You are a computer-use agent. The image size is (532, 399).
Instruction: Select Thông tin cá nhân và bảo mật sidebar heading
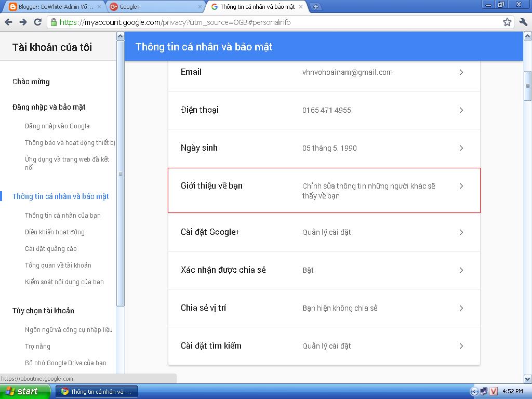60,196
